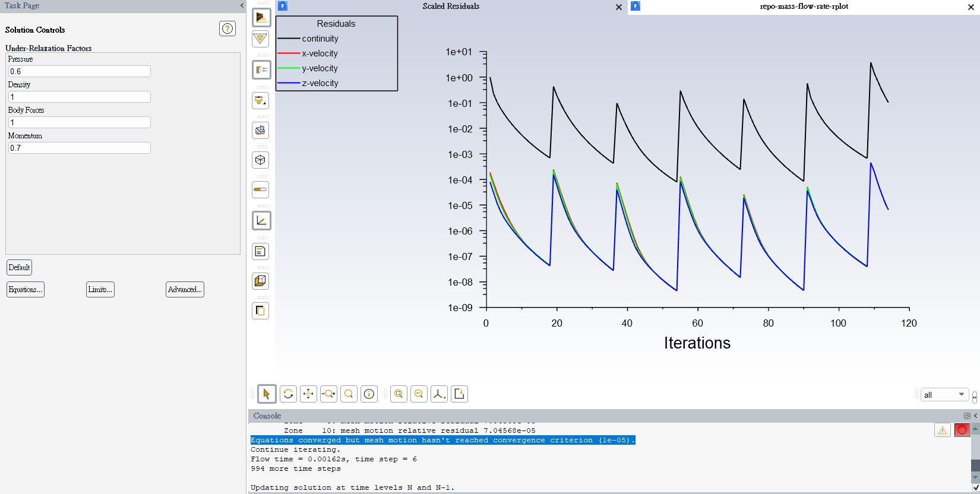The image size is (980, 494).
Task: Open the Equations... dialog
Action: point(26,290)
